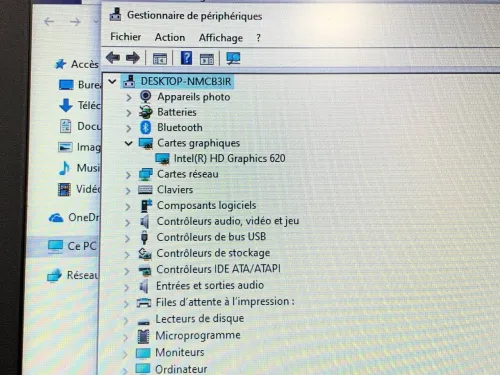The image size is (500, 375).
Task: Click the Contrôleurs IDE ATA/ATAPI icon
Action: click(144, 270)
